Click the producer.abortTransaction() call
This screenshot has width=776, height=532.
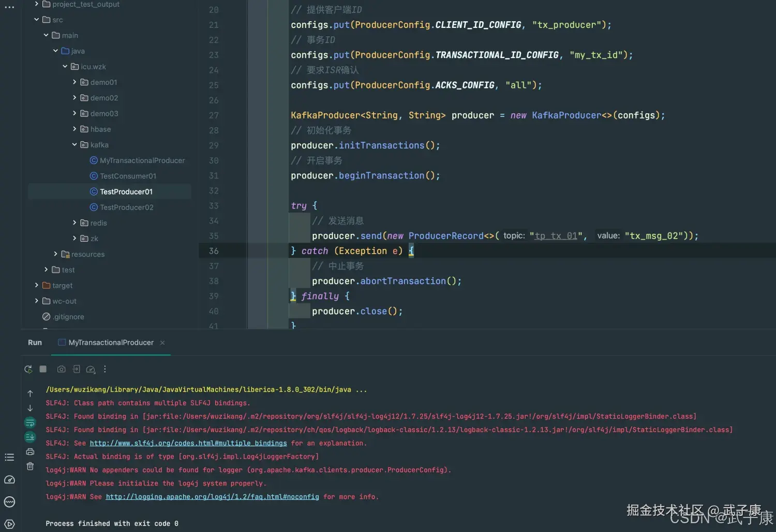386,281
